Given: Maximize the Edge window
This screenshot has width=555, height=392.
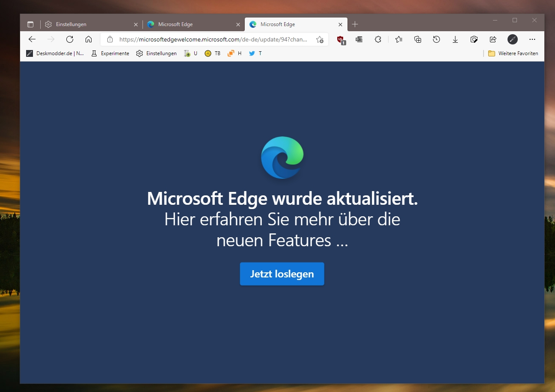Looking at the screenshot, I should [515, 20].
